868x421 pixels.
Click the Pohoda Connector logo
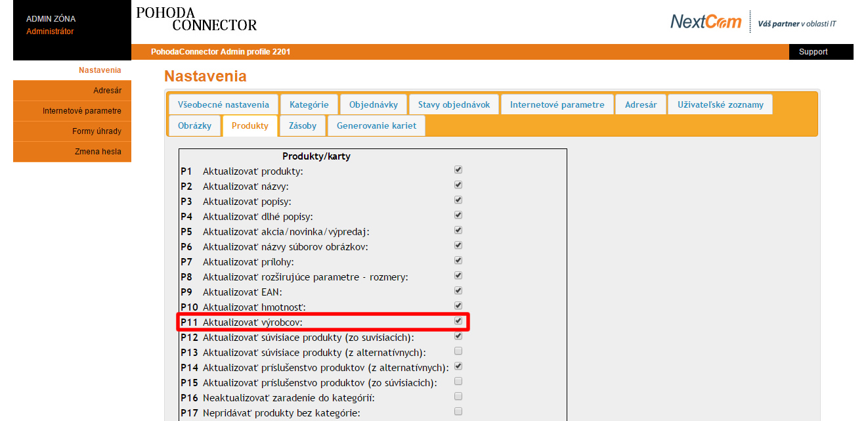(x=196, y=19)
